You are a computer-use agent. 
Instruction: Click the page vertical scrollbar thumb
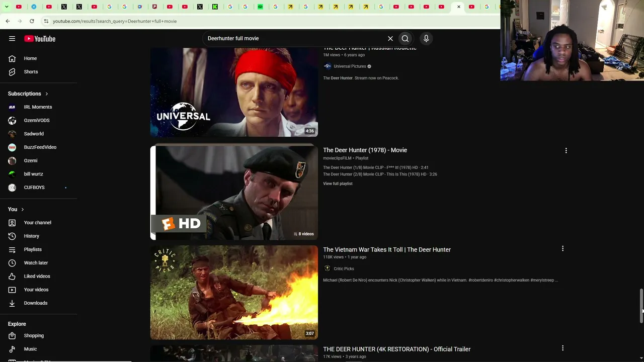tap(641, 306)
